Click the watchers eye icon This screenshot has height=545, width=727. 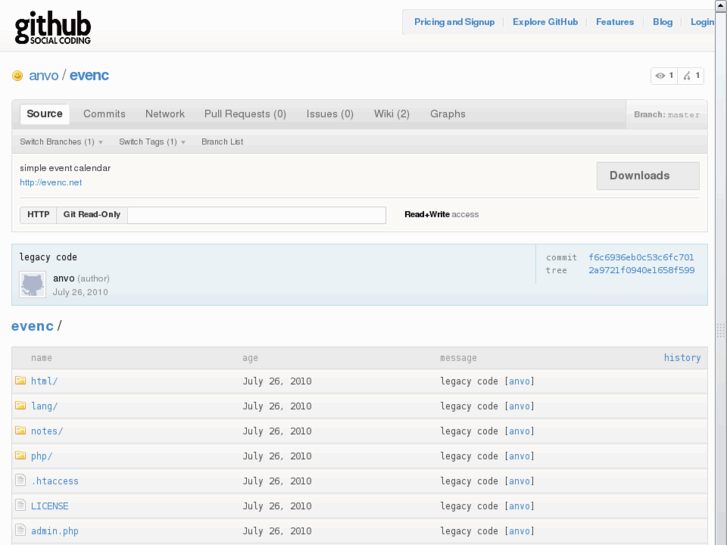coord(660,76)
